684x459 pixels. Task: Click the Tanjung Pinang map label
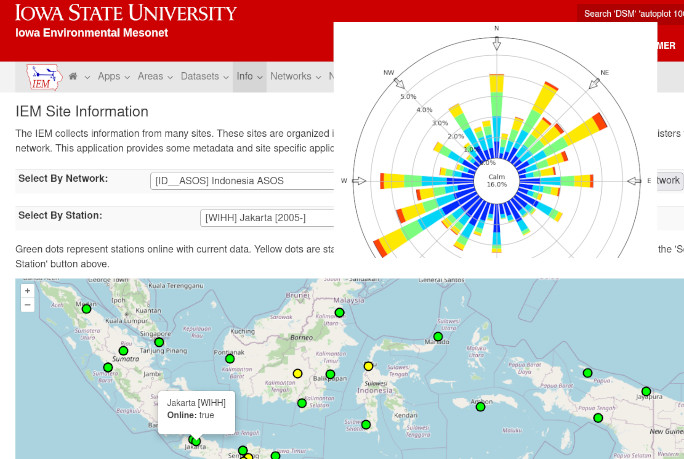163,351
